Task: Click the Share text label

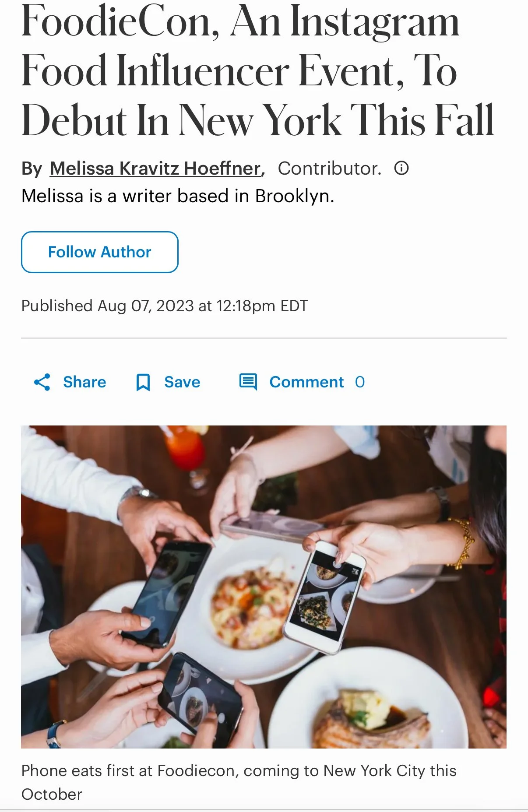Action: coord(84,382)
